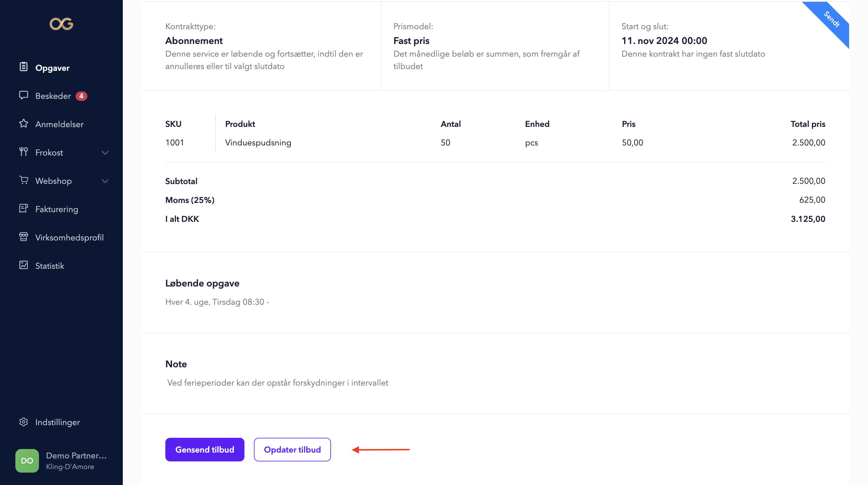Screen dimensions: 868x485
Task: Go to the Fakturering menu item
Action: click(x=57, y=209)
